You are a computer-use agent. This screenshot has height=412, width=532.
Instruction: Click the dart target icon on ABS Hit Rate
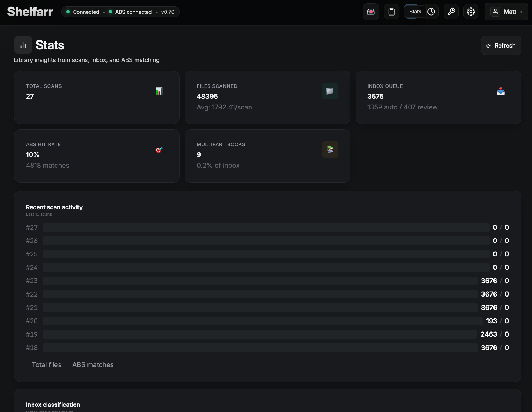[159, 150]
